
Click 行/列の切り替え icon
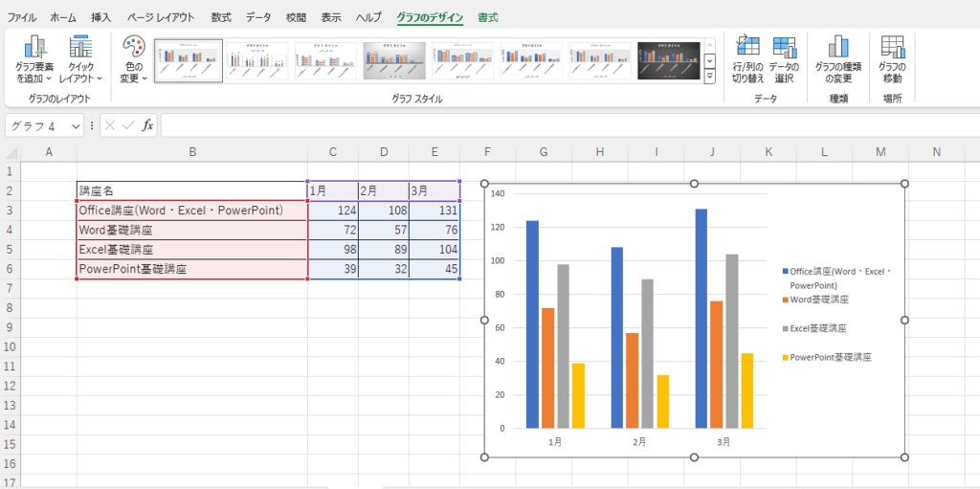coord(748,60)
